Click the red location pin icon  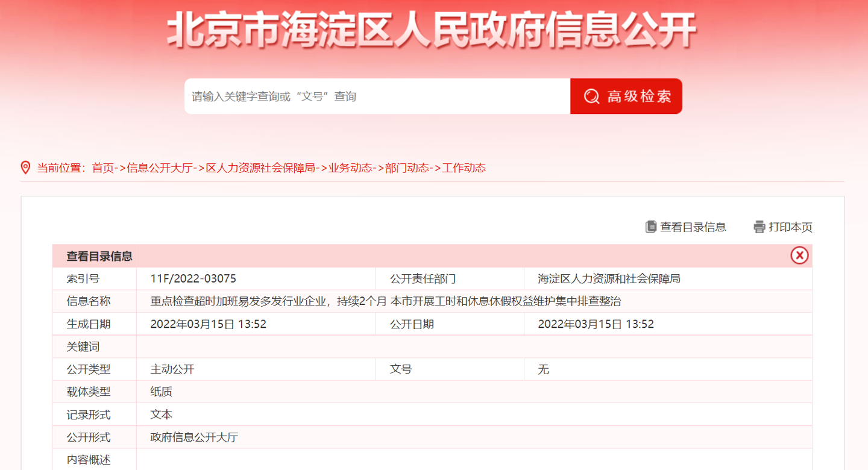(26, 168)
